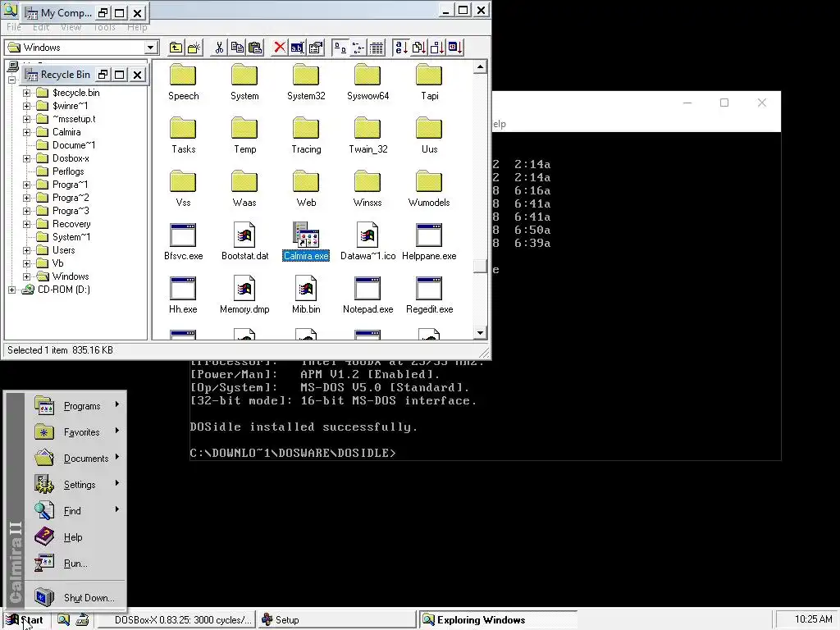
Task: Select the Memory.dmp file icon
Action: [x=244, y=295]
